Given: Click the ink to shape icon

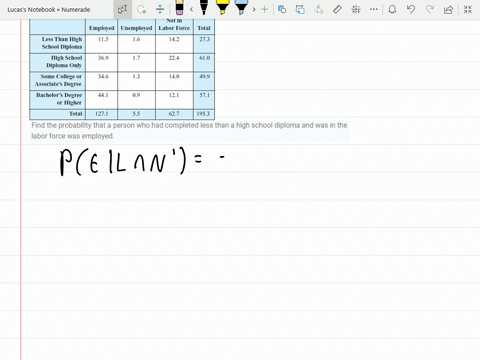Looking at the screenshot, I should pos(300,9).
